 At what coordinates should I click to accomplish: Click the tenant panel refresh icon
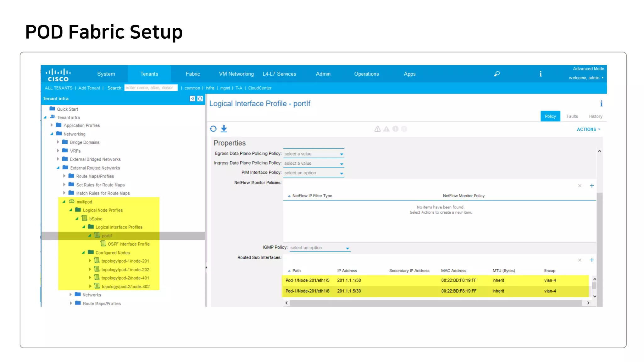coord(200,99)
